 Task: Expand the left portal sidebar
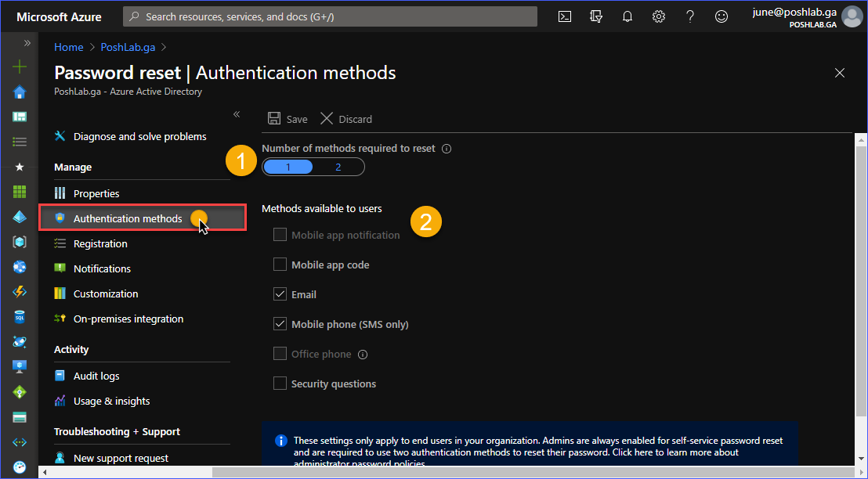27,43
